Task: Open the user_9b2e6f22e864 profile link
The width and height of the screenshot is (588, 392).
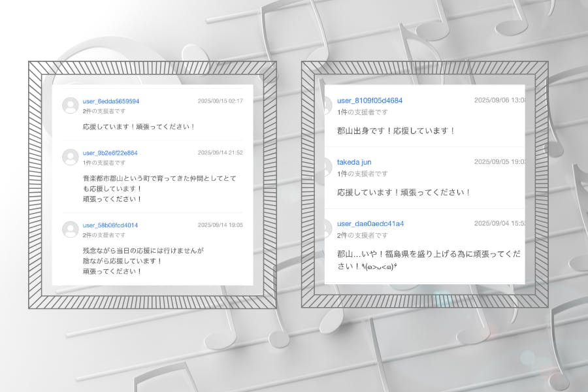Action: click(110, 153)
